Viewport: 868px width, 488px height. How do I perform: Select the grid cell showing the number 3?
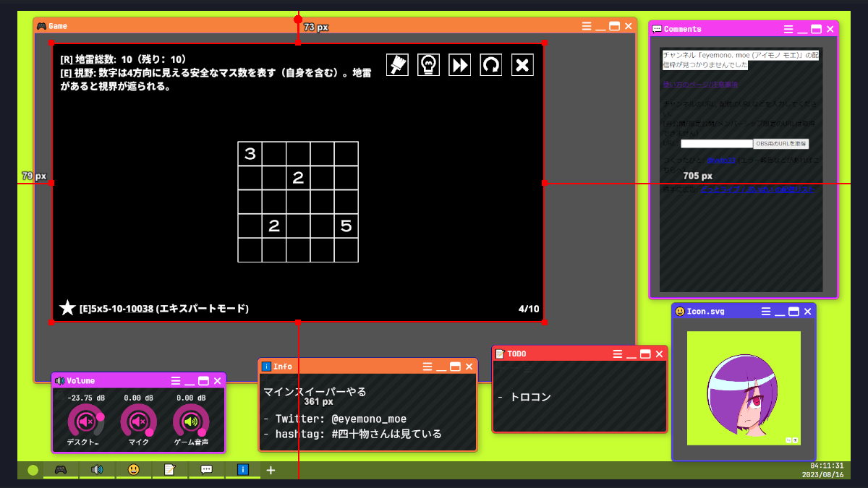coord(248,154)
